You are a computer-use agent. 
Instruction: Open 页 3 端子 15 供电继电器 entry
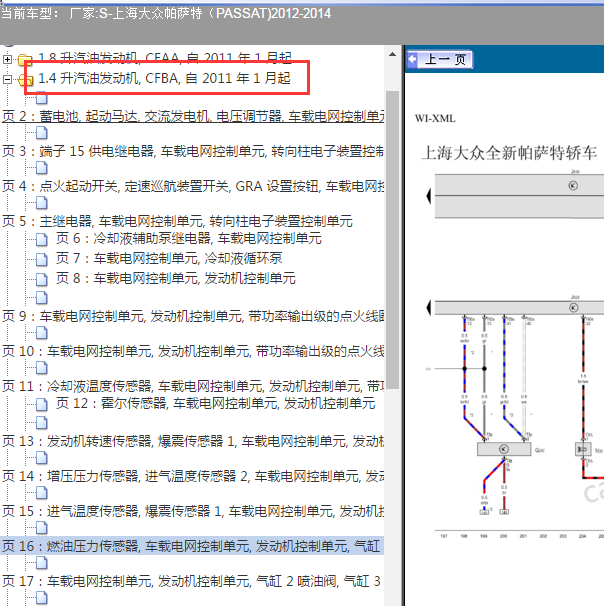click(193, 151)
